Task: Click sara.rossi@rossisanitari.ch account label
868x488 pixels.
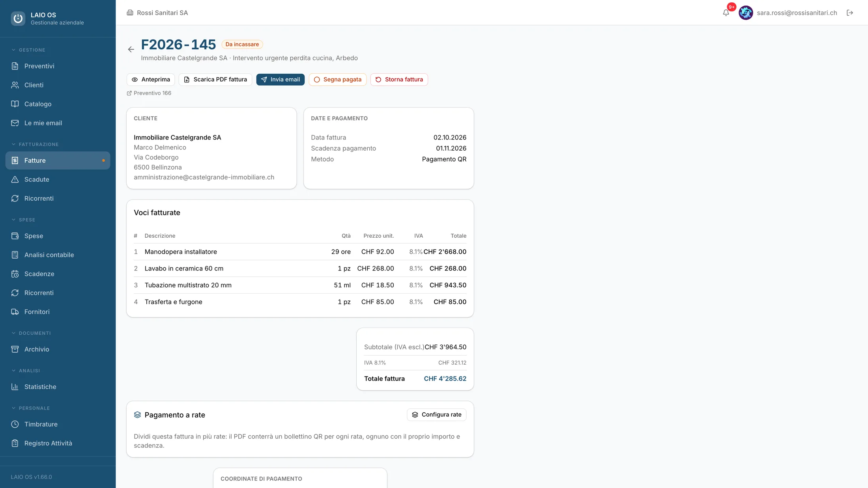Action: pos(797,13)
